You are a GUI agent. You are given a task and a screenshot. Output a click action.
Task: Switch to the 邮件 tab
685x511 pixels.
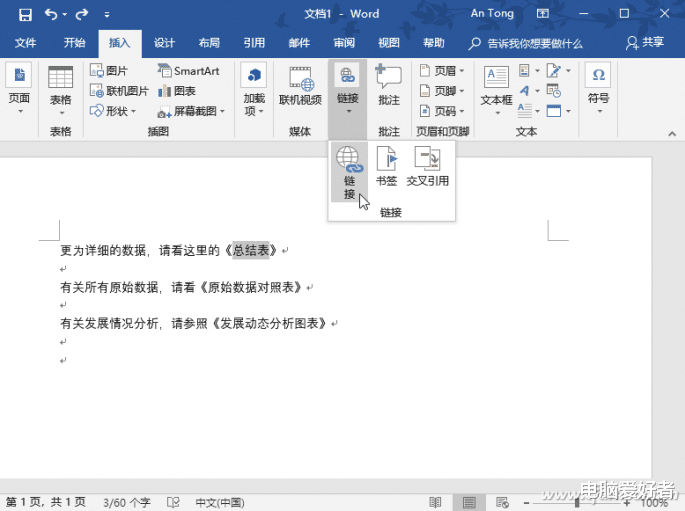point(299,43)
